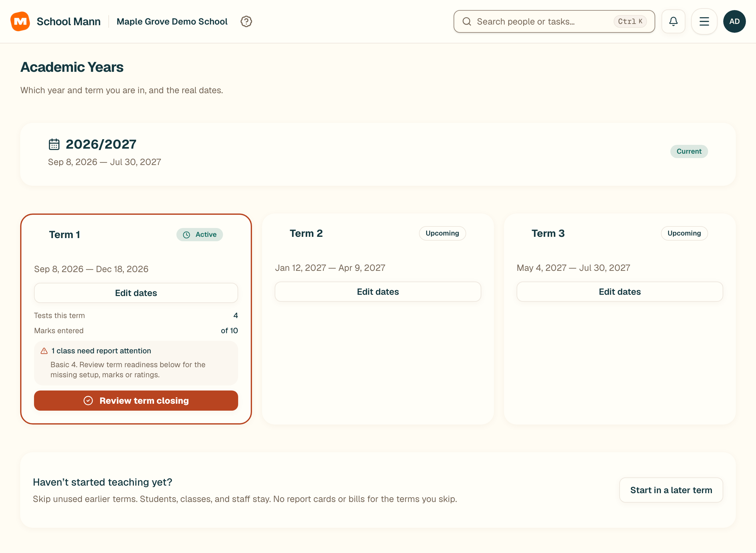The image size is (756, 553).
Task: Click the search magnifier icon
Action: pyautogui.click(x=467, y=21)
